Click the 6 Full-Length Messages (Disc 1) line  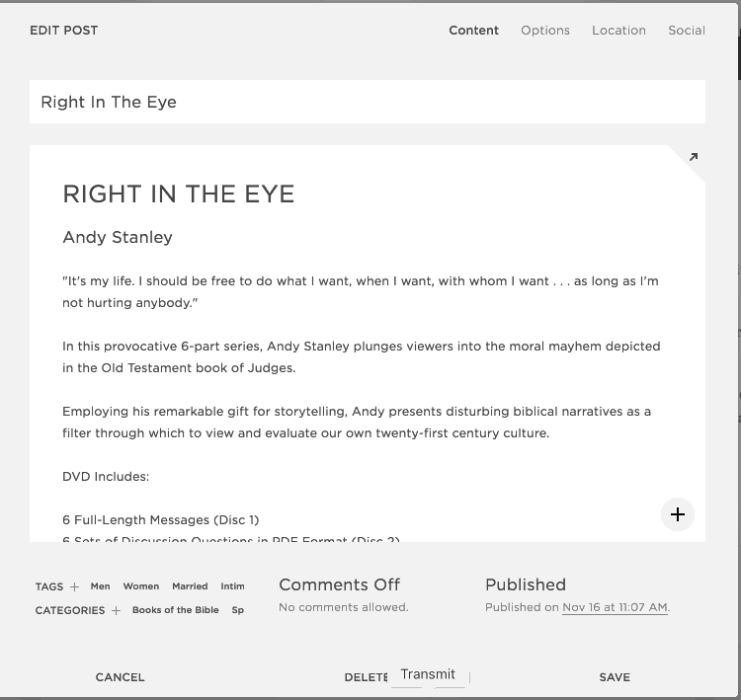point(161,520)
